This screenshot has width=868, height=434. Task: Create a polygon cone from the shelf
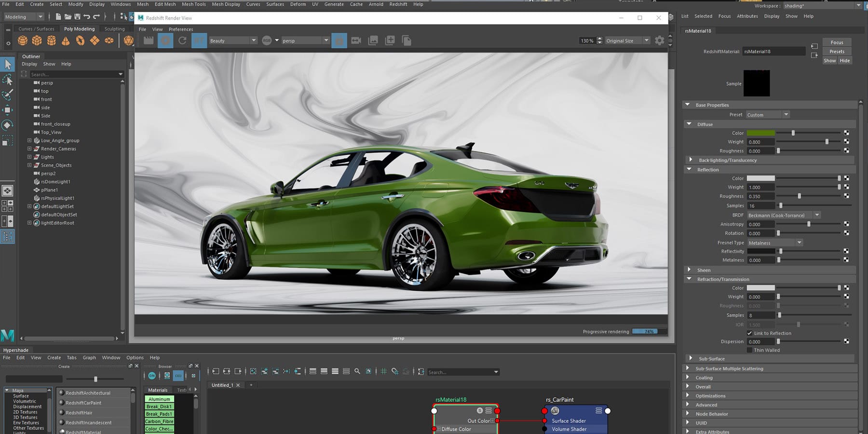[x=66, y=41]
